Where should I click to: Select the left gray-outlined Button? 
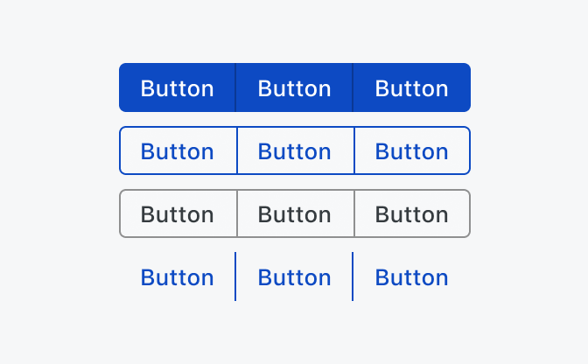tap(178, 213)
